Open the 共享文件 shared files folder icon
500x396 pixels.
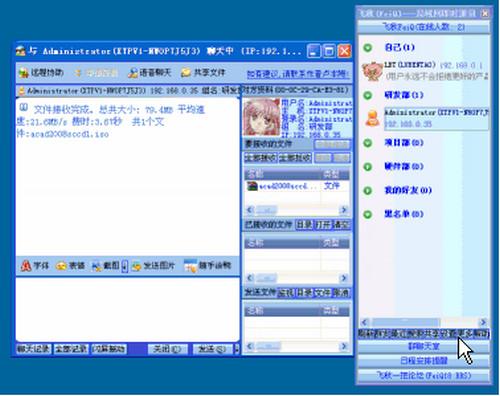[186, 73]
